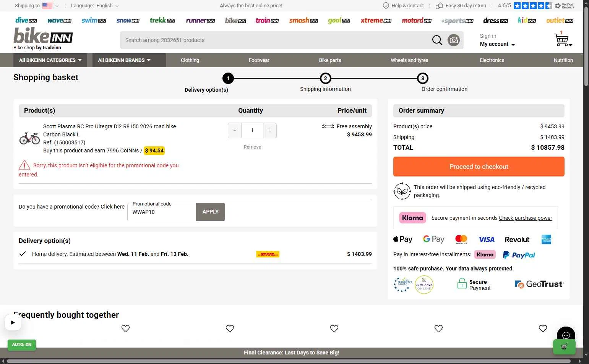Apply the promotional code

[211, 212]
